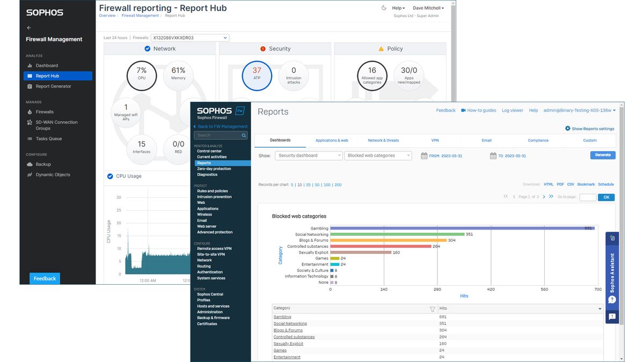Click the filter funnel on the Category column
Image resolution: width=644 pixels, height=362 pixels.
coord(433,309)
